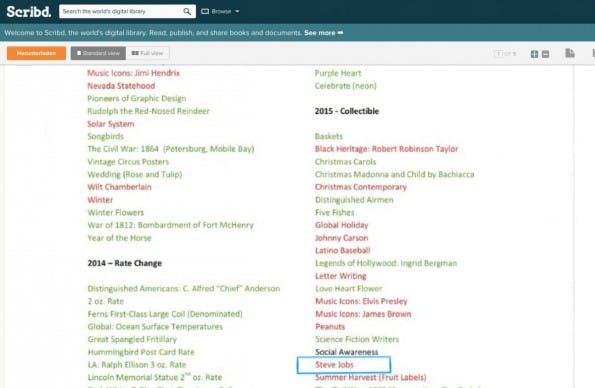Click 'Celebrate (neon)' entry
595x388 pixels.
click(x=345, y=86)
